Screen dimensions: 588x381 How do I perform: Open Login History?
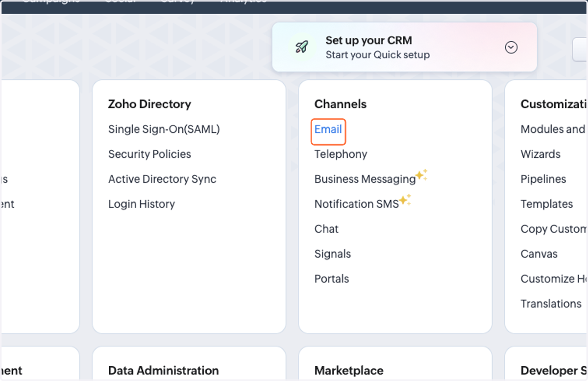click(142, 204)
